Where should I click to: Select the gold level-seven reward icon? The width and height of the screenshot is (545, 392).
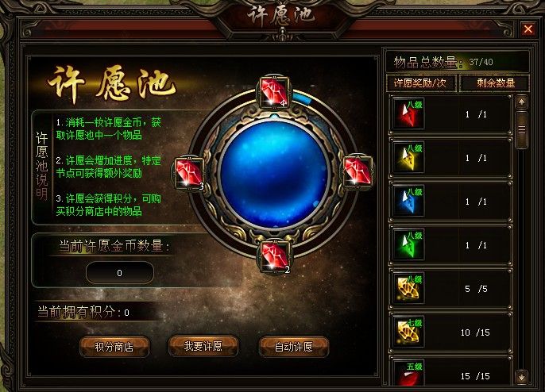click(x=408, y=332)
